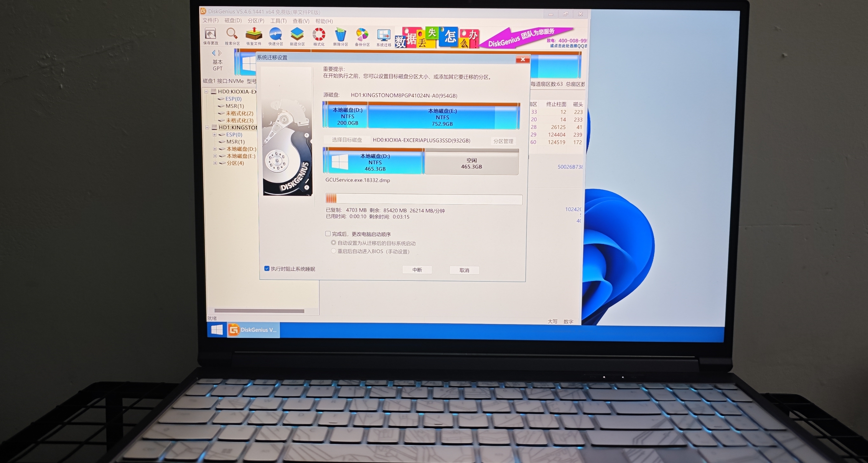Image resolution: width=868 pixels, height=463 pixels.
Task: Open the 工具(T) menu
Action: (278, 21)
